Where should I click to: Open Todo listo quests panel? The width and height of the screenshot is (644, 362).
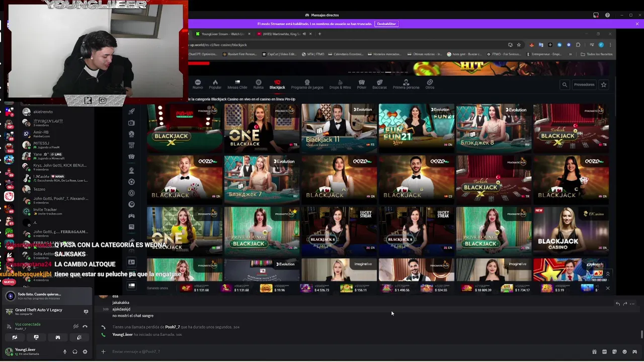[48, 296]
